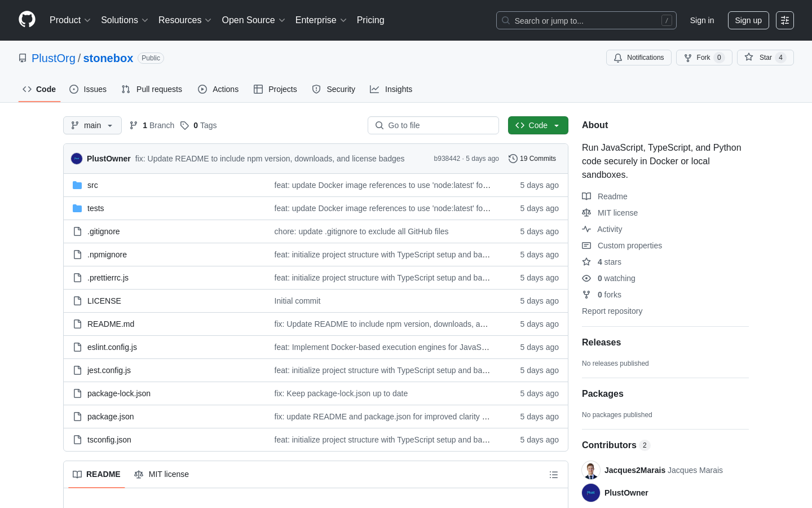This screenshot has width=812, height=508.
Task: Click the src folder icon
Action: (77, 185)
